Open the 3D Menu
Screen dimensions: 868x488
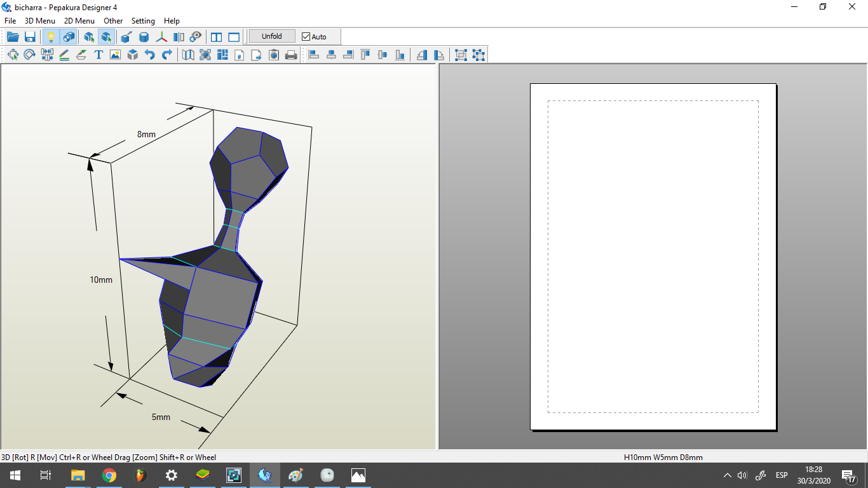click(40, 21)
